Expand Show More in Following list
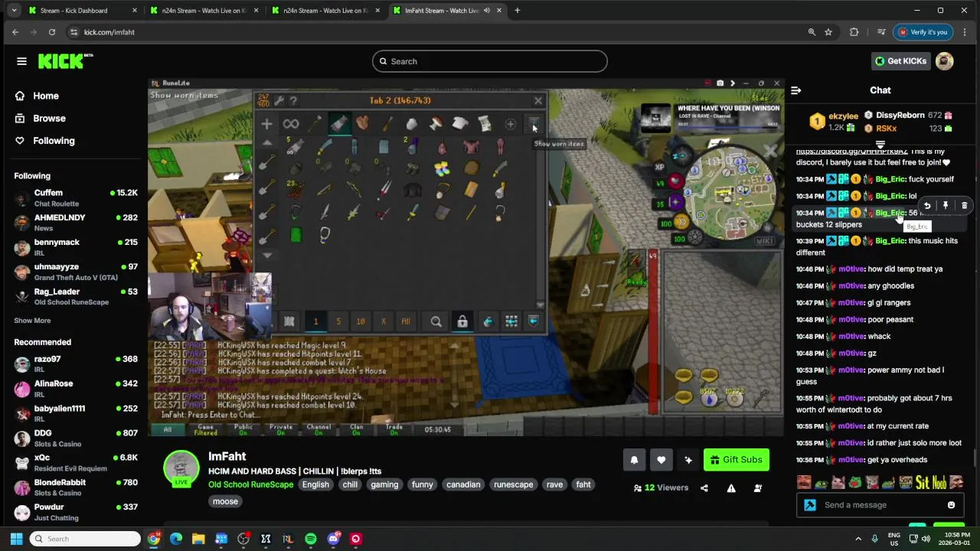Screen dimensions: 980x551 click(x=32, y=321)
